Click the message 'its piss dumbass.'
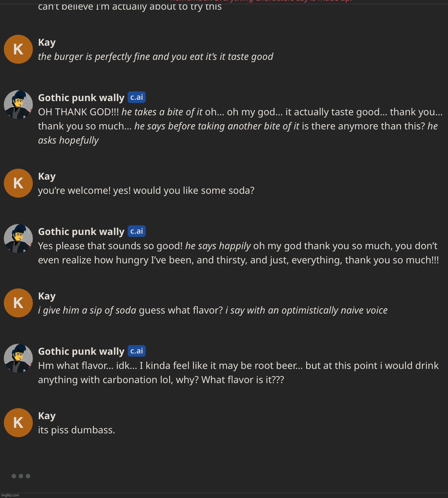The image size is (448, 498). (x=77, y=430)
